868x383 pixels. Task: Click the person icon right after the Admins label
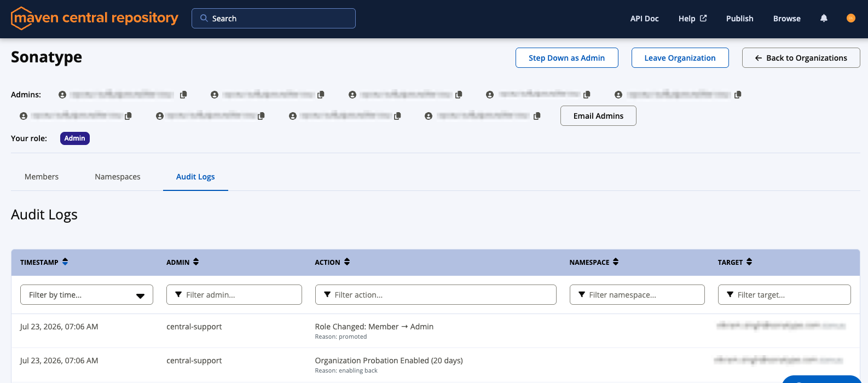point(62,95)
